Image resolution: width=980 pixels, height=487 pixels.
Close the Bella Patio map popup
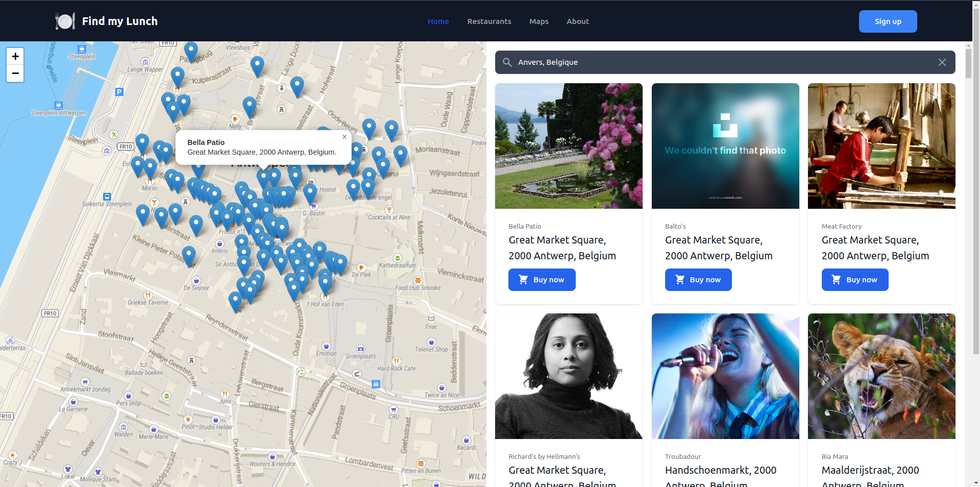click(345, 137)
